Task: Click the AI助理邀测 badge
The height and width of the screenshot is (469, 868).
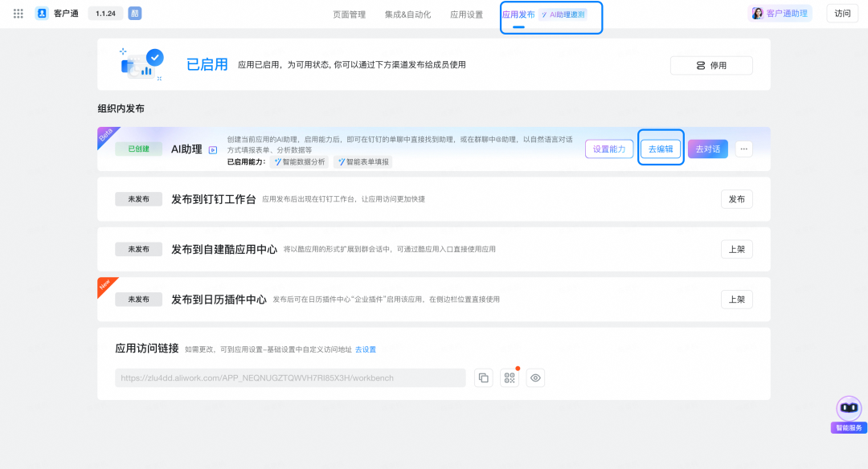Action: [x=563, y=14]
